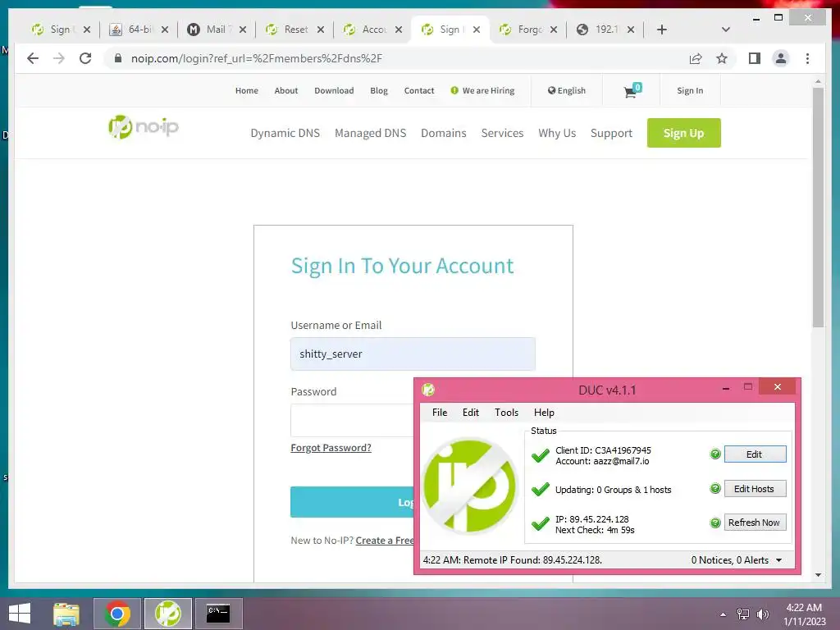The image size is (840, 630).
Task: Click the Edit account button in DUC
Action: point(755,454)
